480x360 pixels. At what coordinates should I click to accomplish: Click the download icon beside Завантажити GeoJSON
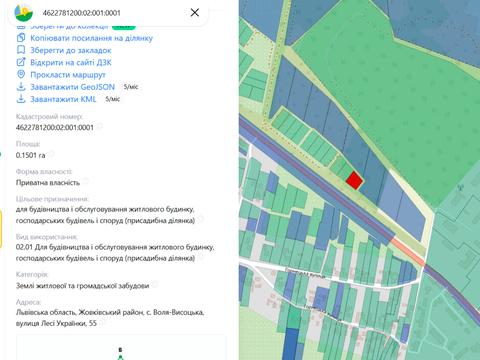21,87
